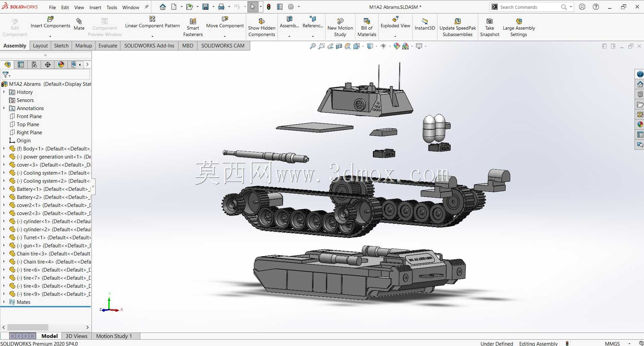Click the Print icon
The image size is (644, 346).
[221, 7]
